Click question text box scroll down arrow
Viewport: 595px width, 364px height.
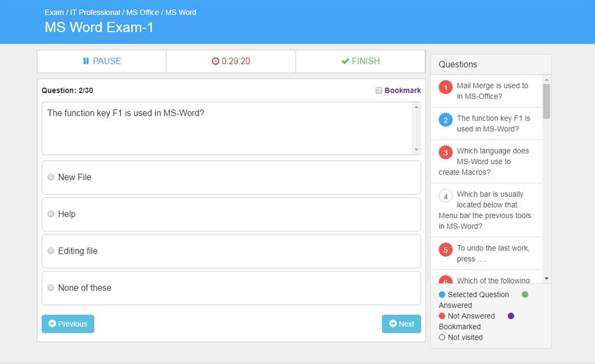pos(416,149)
